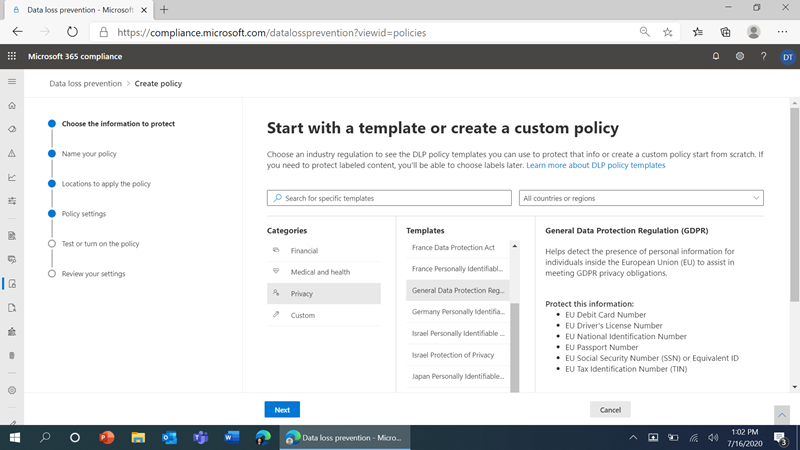Open the help question mark icon
Screen dimensions: 800x450
(763, 56)
